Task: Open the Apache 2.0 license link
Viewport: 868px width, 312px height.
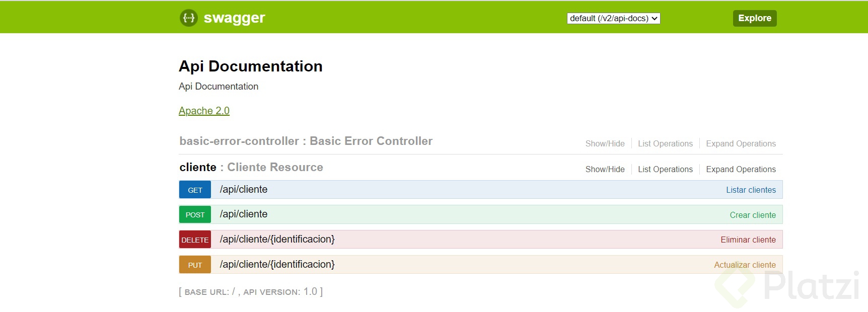Action: tap(203, 110)
